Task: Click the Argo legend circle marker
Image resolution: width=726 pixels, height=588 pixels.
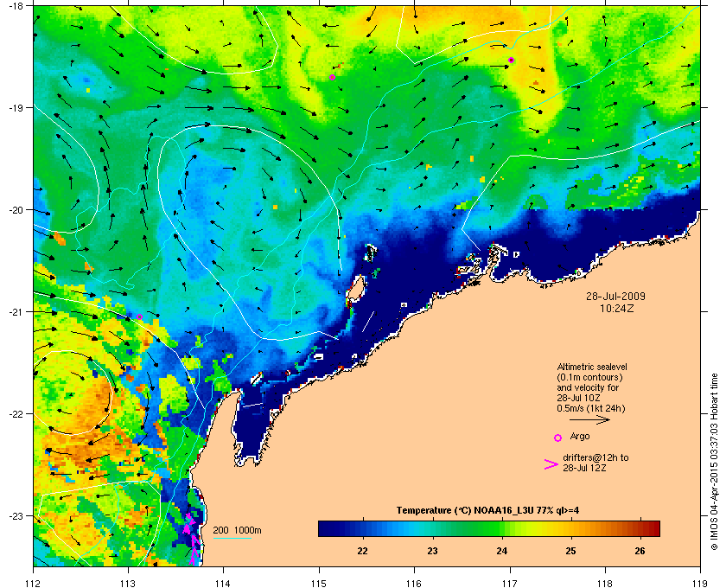Action: point(558,438)
